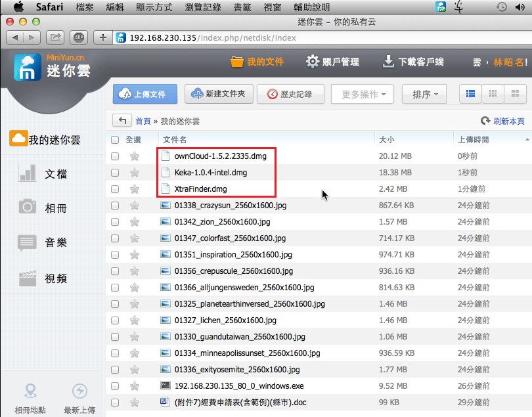Screen dimensions: 532x417
Task: Switch to large thumbnail view layout
Action: click(515, 94)
